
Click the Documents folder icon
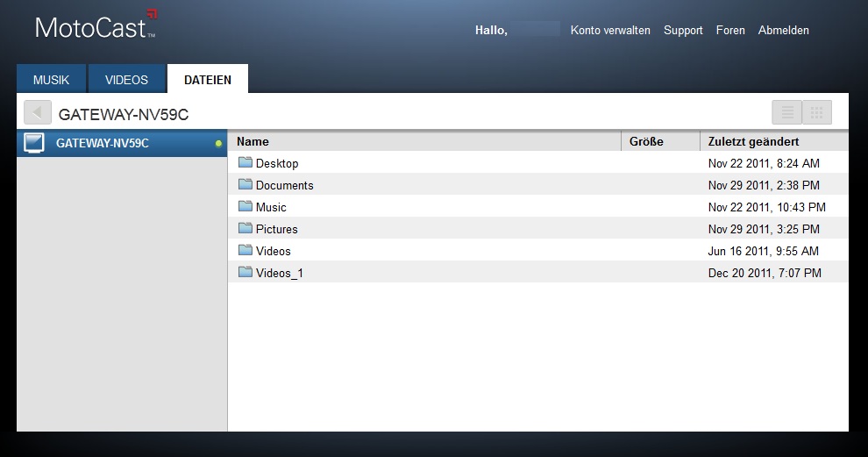[x=245, y=185]
